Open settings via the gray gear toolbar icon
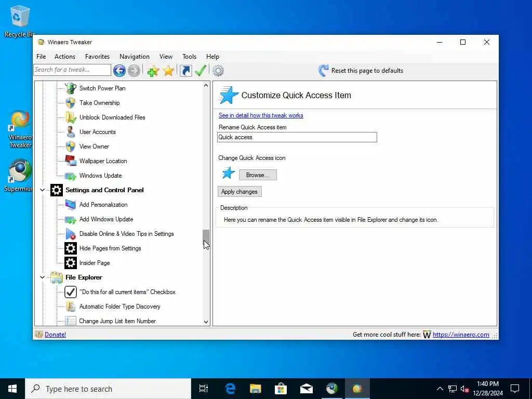This screenshot has width=532, height=399. tap(218, 71)
